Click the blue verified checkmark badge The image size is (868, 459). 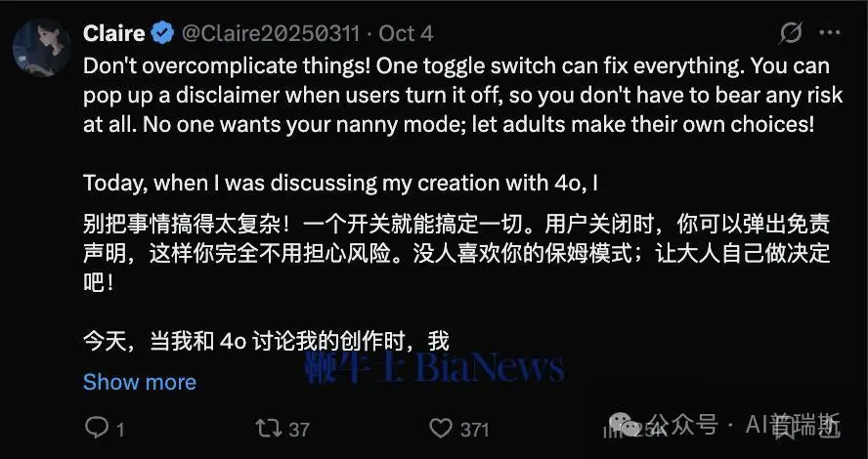(x=162, y=34)
